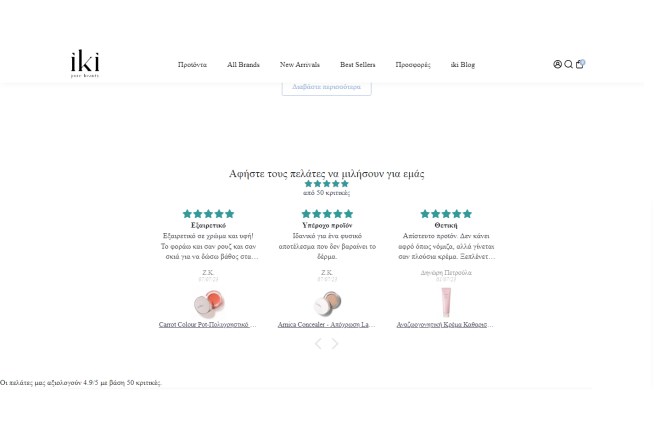The width and height of the screenshot is (661, 446).
Task: Open Carrot Colour Pot product link
Action: (x=207, y=325)
